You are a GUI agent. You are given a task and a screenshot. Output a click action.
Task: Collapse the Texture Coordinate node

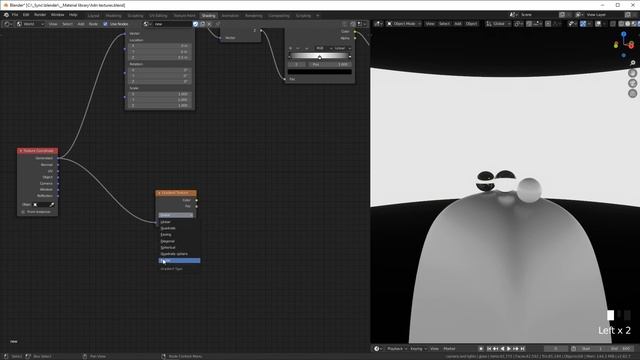tap(21, 151)
